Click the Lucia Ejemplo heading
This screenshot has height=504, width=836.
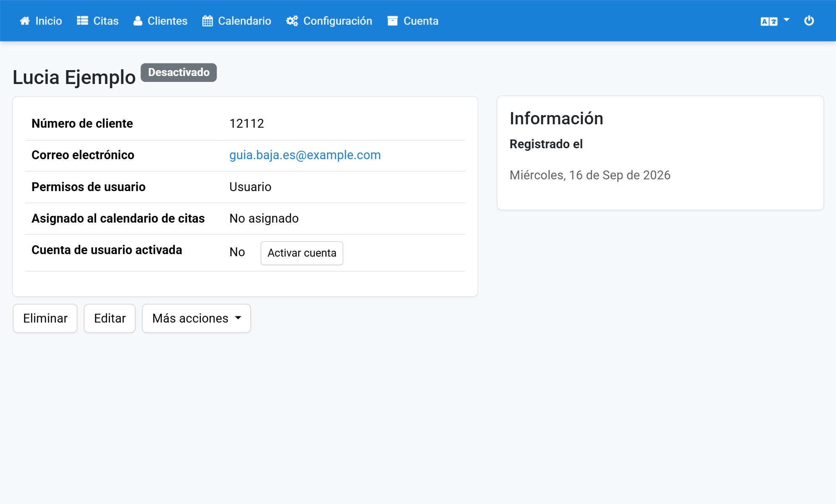[74, 77]
